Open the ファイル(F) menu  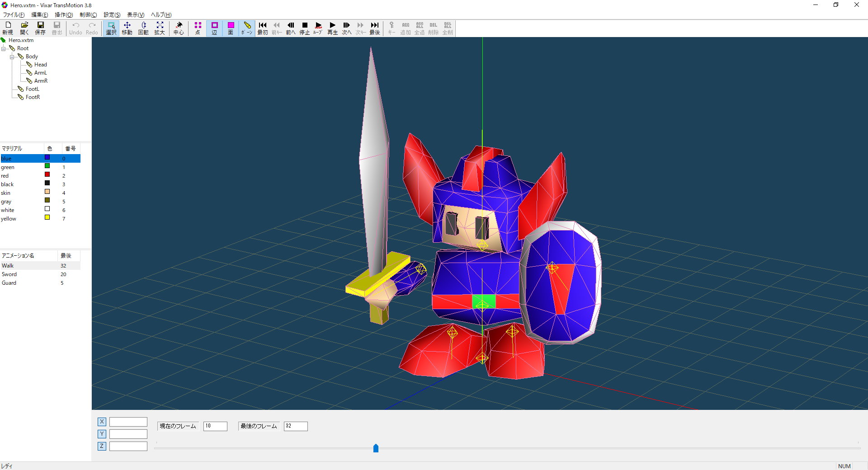[14, 15]
